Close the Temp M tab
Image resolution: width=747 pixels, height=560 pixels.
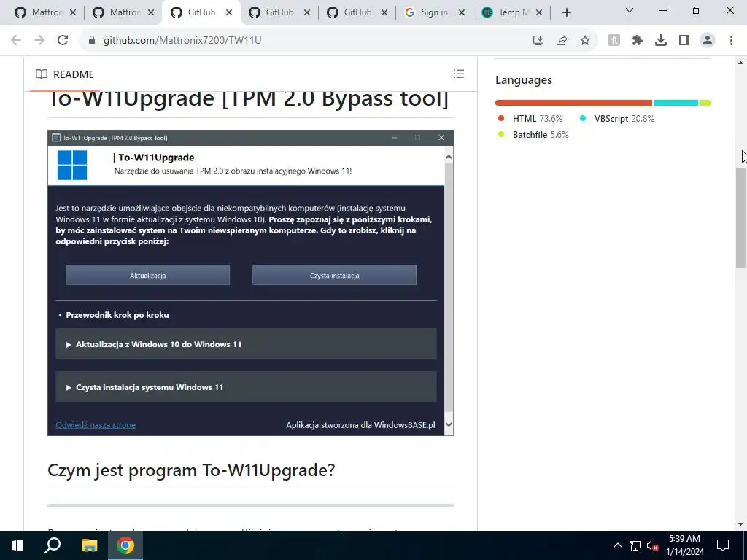539,13
